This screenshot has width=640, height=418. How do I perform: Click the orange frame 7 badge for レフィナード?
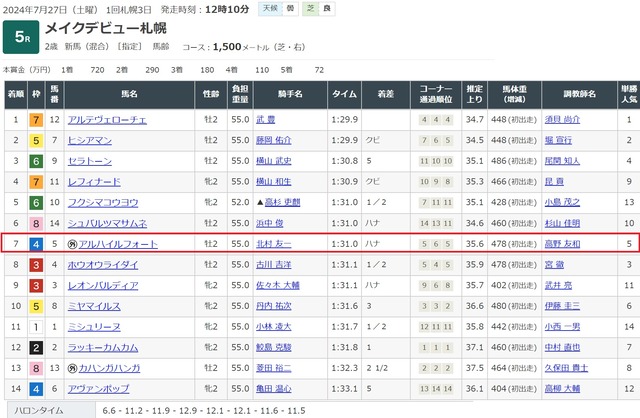pyautogui.click(x=36, y=182)
